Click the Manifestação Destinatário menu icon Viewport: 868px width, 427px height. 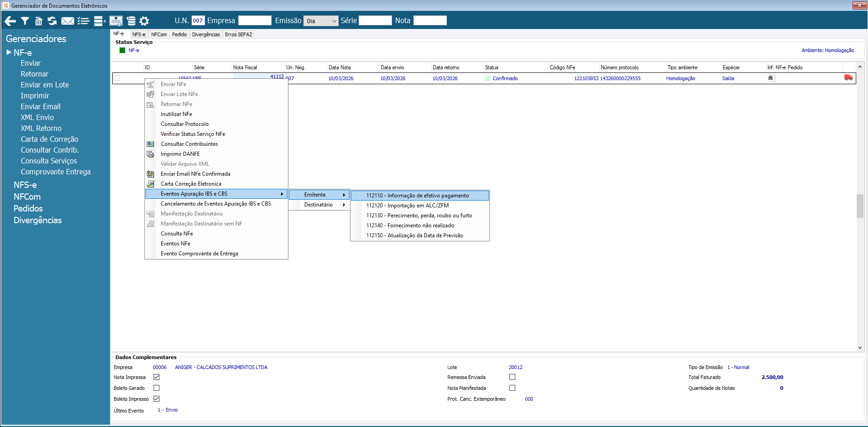(150, 214)
